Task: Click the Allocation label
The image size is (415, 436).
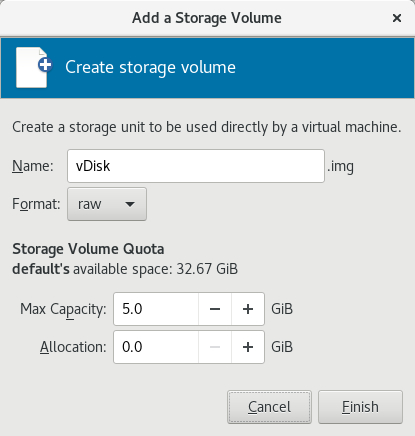Action: pyautogui.click(x=73, y=347)
